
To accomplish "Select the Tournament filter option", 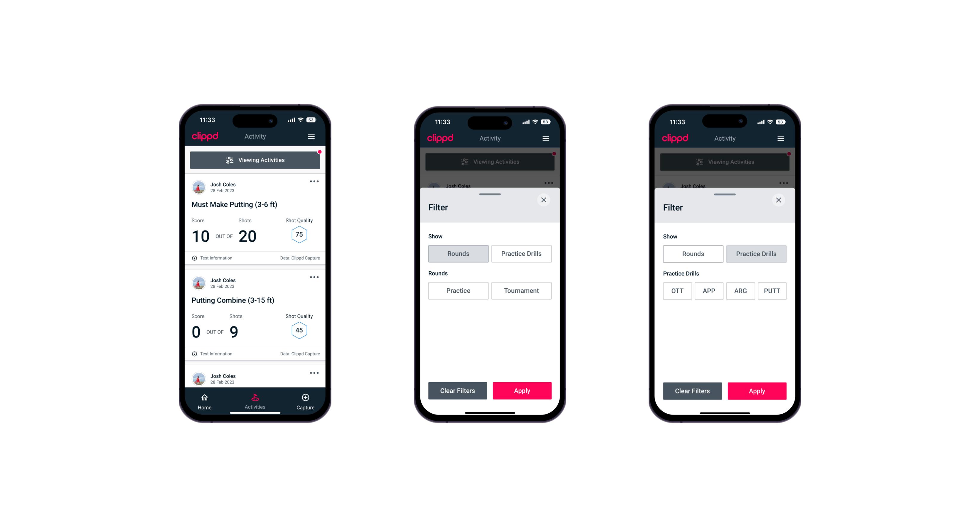I will 520,291.
